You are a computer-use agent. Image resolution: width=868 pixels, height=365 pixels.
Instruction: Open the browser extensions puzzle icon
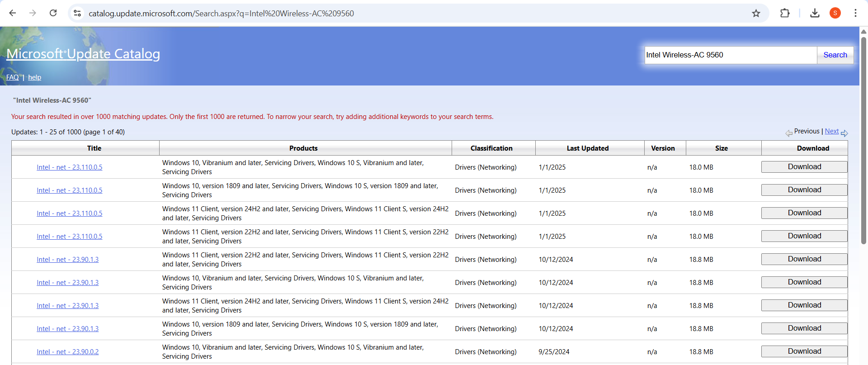(785, 13)
